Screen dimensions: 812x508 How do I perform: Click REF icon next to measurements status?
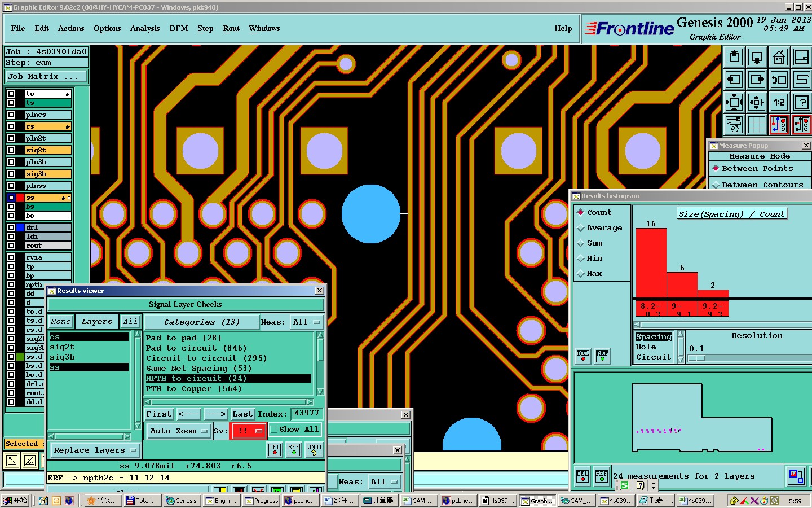602,476
